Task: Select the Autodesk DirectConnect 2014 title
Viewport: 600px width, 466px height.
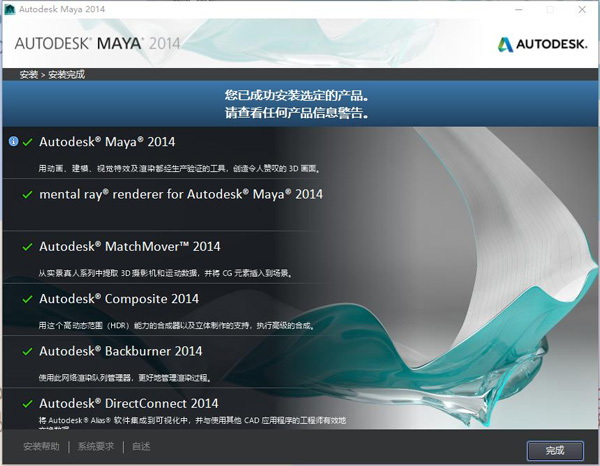Action: pos(129,403)
